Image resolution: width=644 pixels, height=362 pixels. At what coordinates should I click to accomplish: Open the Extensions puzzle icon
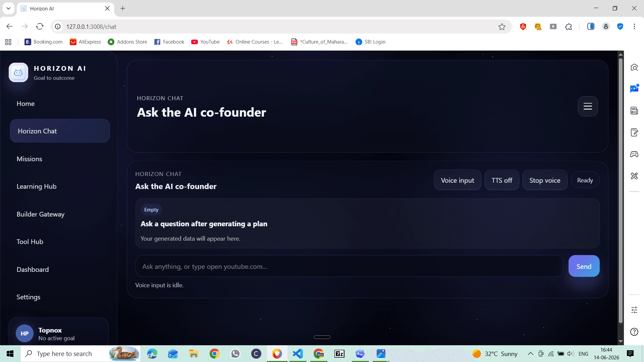pos(569,26)
